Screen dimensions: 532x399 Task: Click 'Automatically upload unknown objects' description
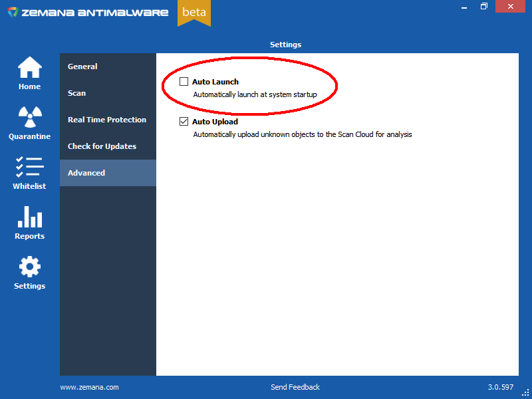[303, 135]
